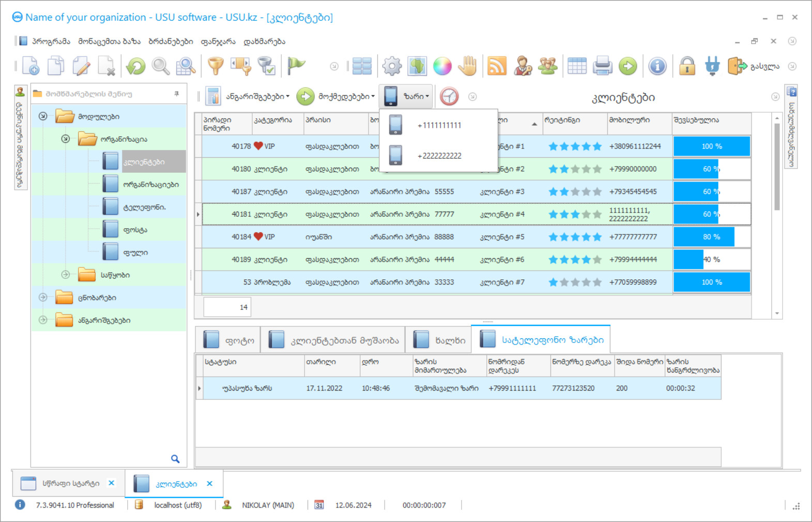Viewport: 812px width, 522px height.
Task: Click the 80 % progress bar for client 40184
Action: pyautogui.click(x=712, y=236)
